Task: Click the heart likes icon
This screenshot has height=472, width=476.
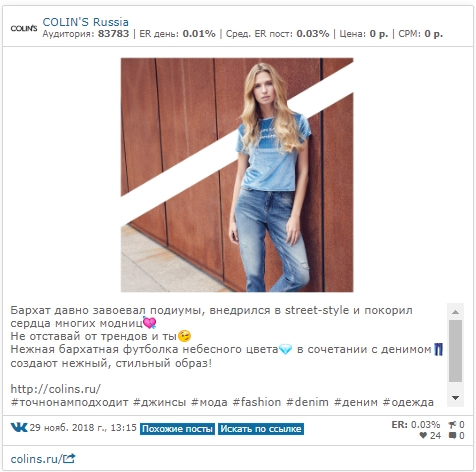Action: [423, 435]
